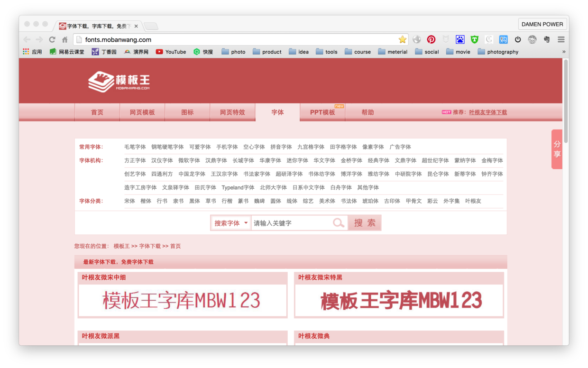Open 叶根友微宋中细 font preview image
588x368 pixels.
(x=183, y=301)
